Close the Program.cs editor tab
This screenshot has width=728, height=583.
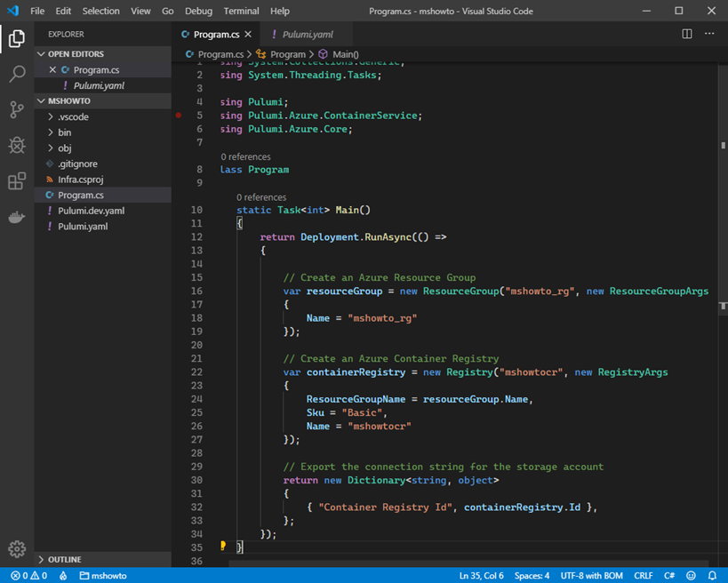(x=248, y=35)
